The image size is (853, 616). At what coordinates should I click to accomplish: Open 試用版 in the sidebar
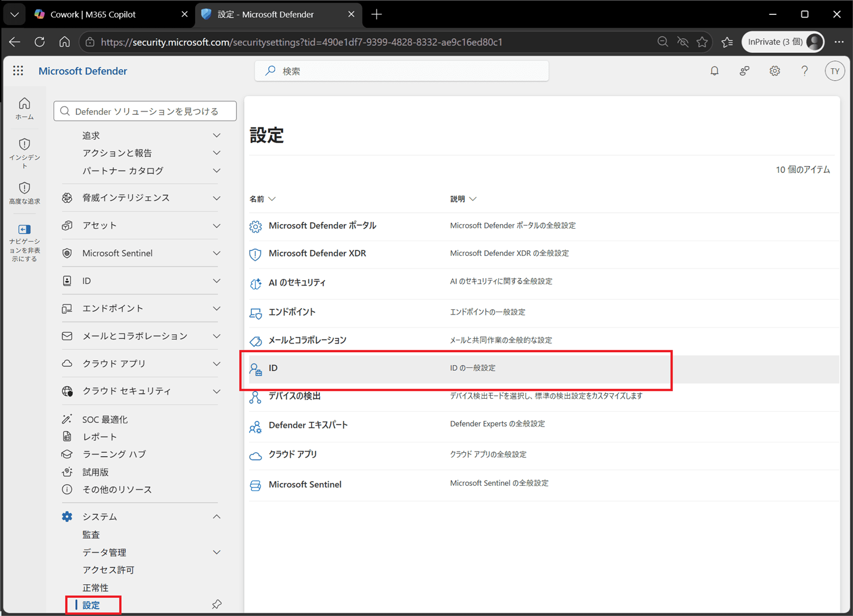pyautogui.click(x=96, y=472)
